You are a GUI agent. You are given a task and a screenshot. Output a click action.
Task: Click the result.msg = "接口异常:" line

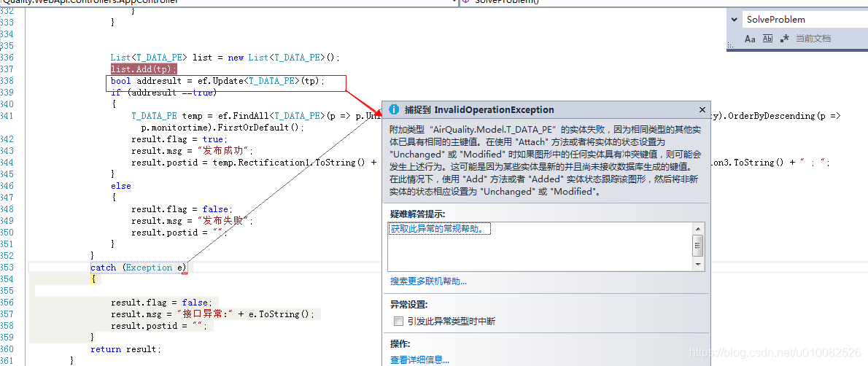[212, 314]
